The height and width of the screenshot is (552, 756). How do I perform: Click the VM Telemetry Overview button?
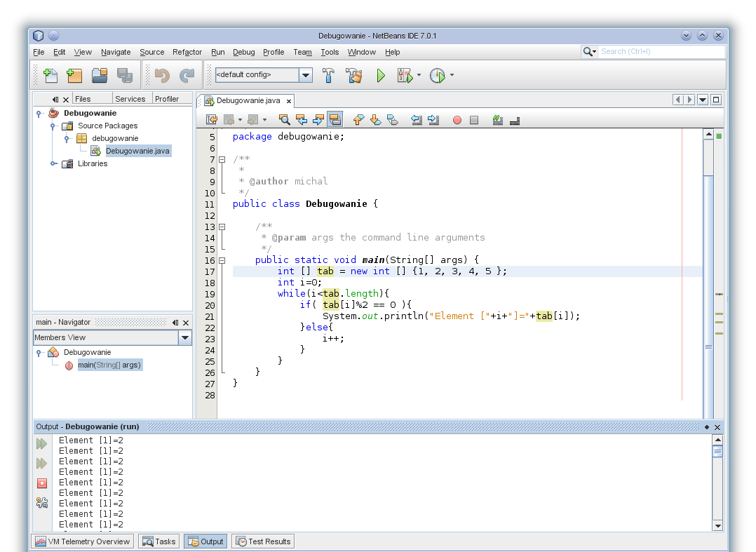(x=83, y=541)
